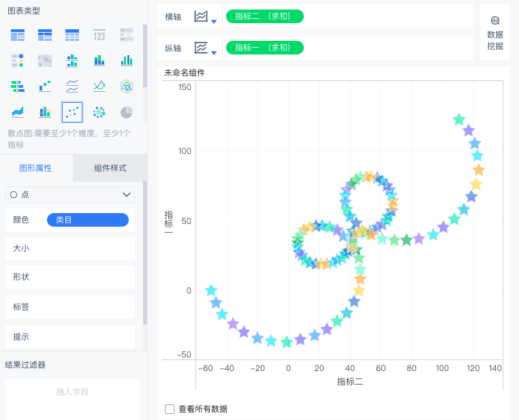The image size is (519, 420).
Task: Click the 指标二 x-axis title
Action: click(x=350, y=382)
